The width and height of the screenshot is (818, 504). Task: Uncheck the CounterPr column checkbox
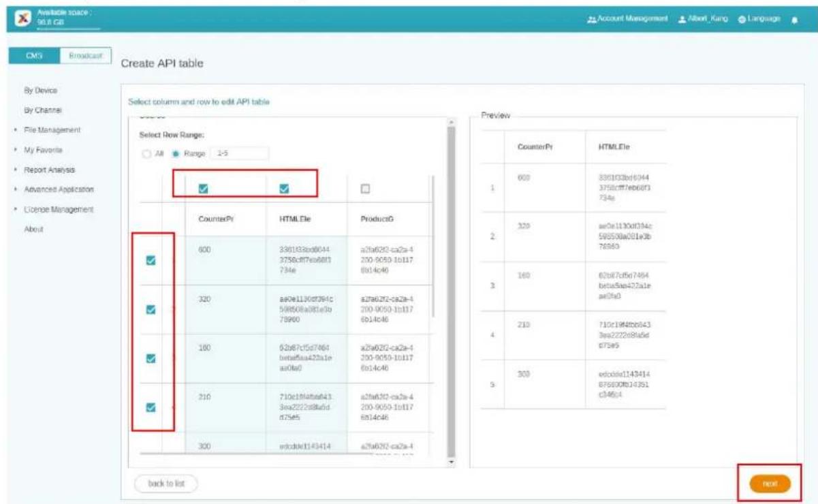point(202,189)
